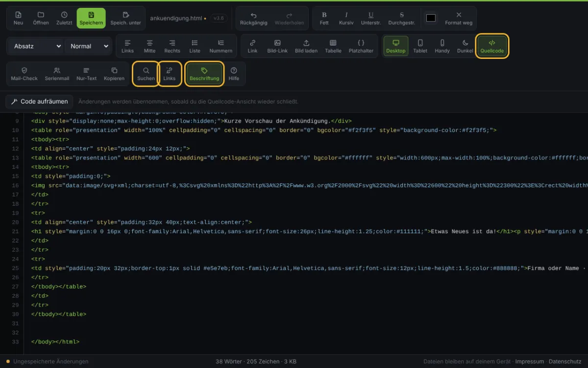Copy the content with Kopieren
This screenshot has height=368, width=588.
point(114,74)
